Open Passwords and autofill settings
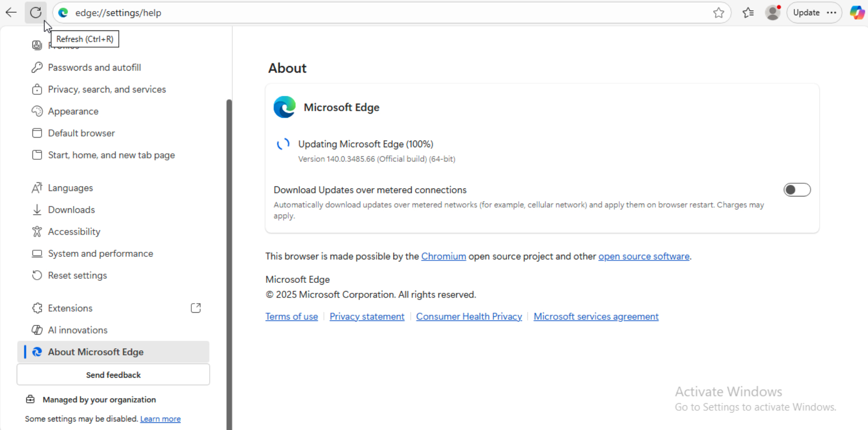The width and height of the screenshot is (868, 430). pos(94,68)
